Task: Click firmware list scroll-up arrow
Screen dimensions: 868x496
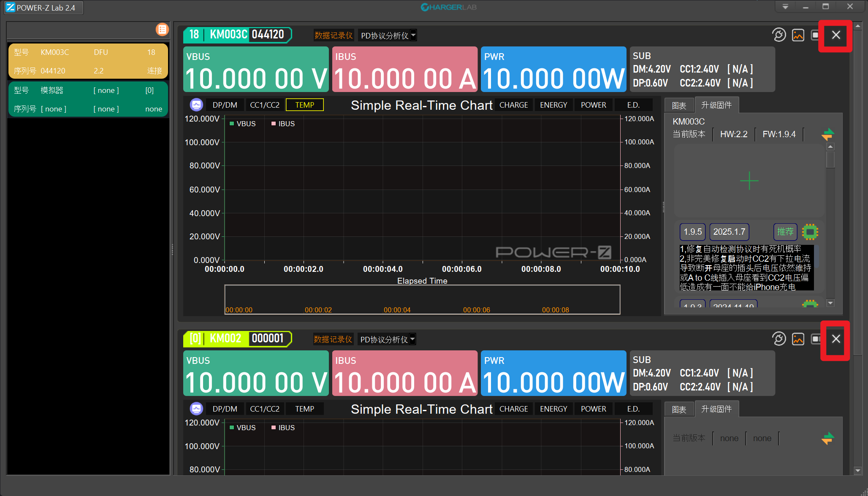Action: point(830,147)
